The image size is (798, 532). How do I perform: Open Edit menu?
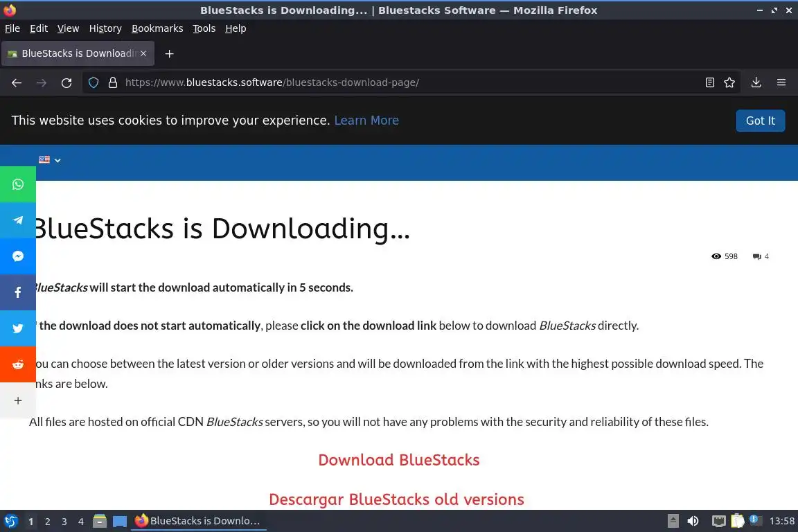(39, 28)
